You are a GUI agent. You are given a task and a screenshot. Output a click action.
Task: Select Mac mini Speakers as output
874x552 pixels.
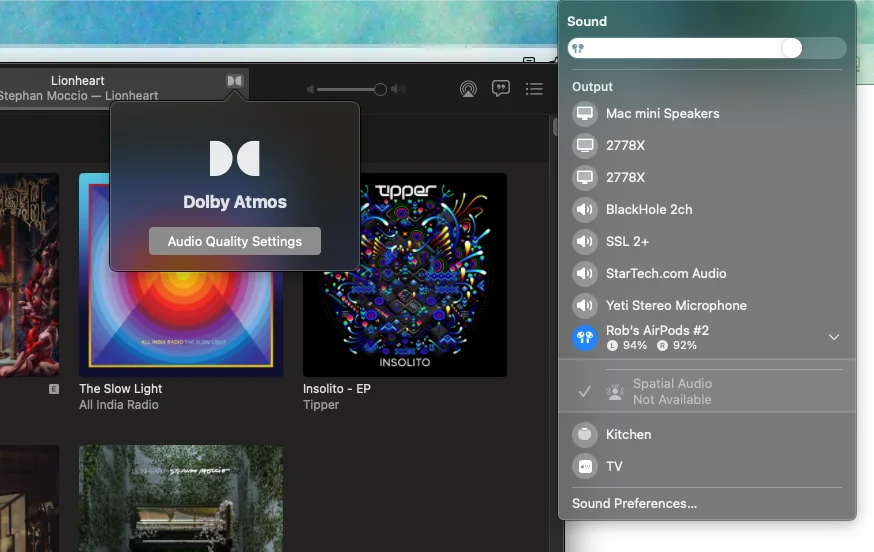707,113
